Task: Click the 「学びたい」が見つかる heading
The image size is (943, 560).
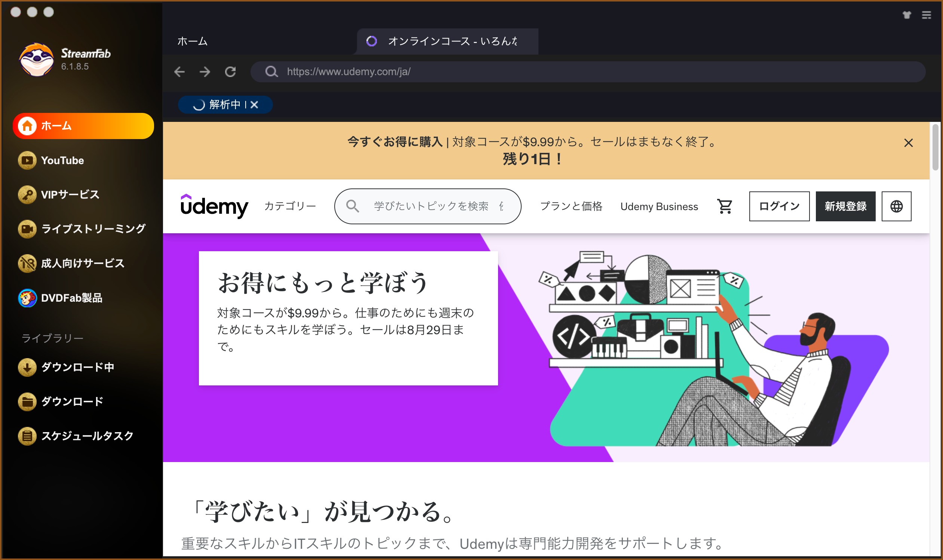Action: point(321,512)
